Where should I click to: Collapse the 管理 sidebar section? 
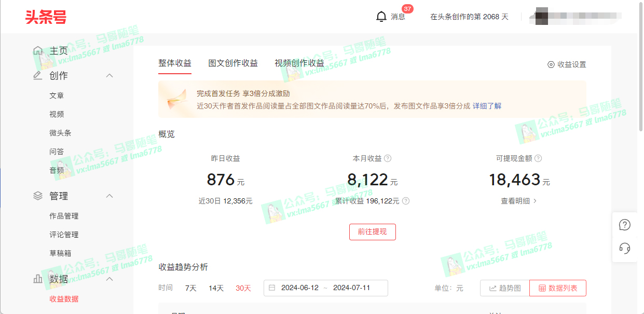[x=109, y=196]
